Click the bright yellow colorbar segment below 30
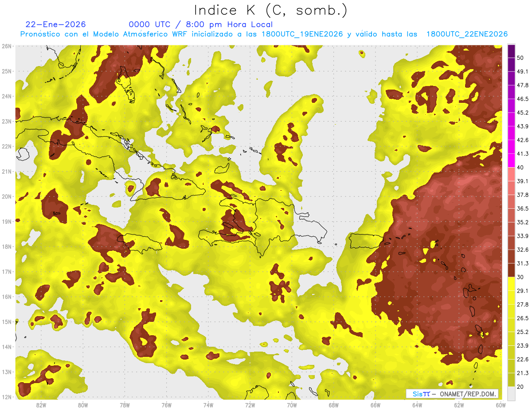Image resolution: width=532 pixels, height=411 pixels. pyautogui.click(x=511, y=284)
